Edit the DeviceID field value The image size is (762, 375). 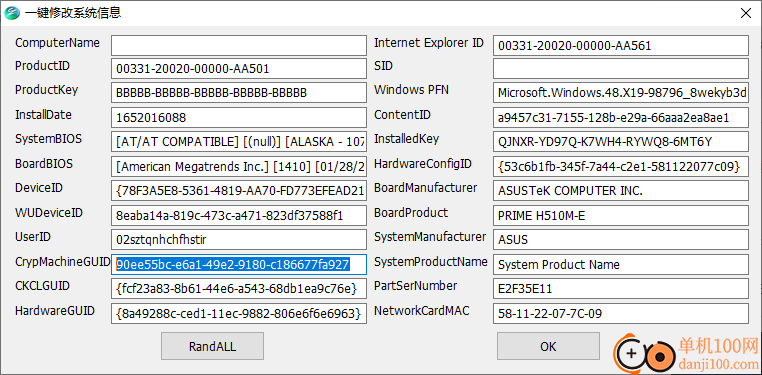(239, 191)
